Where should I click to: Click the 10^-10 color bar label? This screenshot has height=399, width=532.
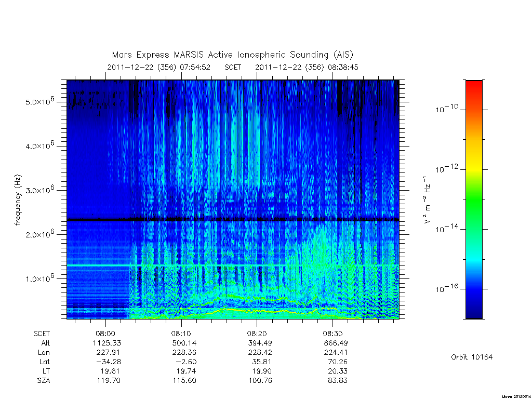click(446, 109)
